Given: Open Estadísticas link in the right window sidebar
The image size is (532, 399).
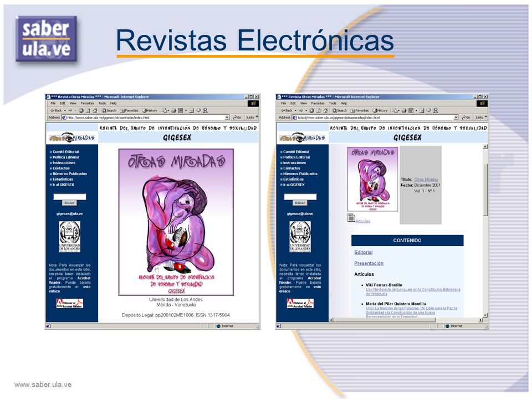Looking at the screenshot, I should coord(293,179).
